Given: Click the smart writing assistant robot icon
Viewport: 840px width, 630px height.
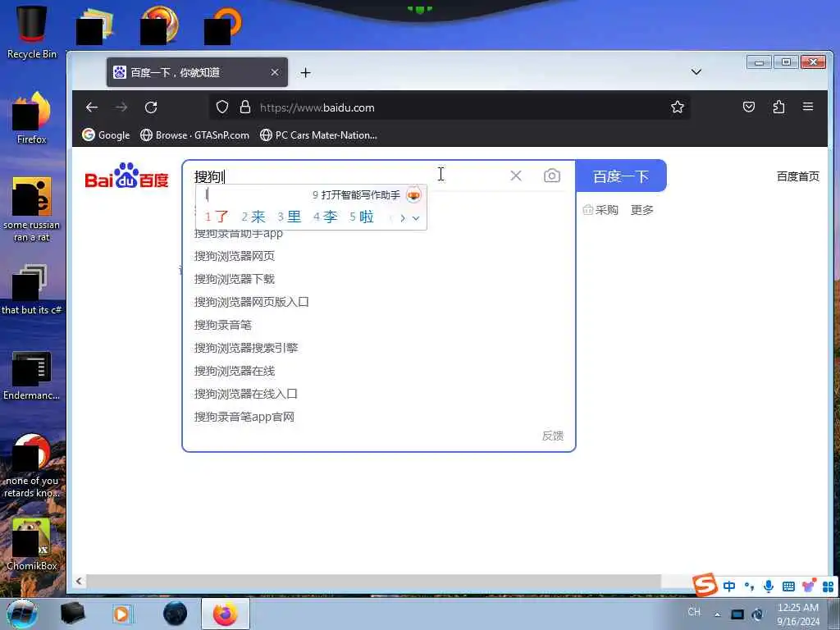Looking at the screenshot, I should tap(413, 195).
